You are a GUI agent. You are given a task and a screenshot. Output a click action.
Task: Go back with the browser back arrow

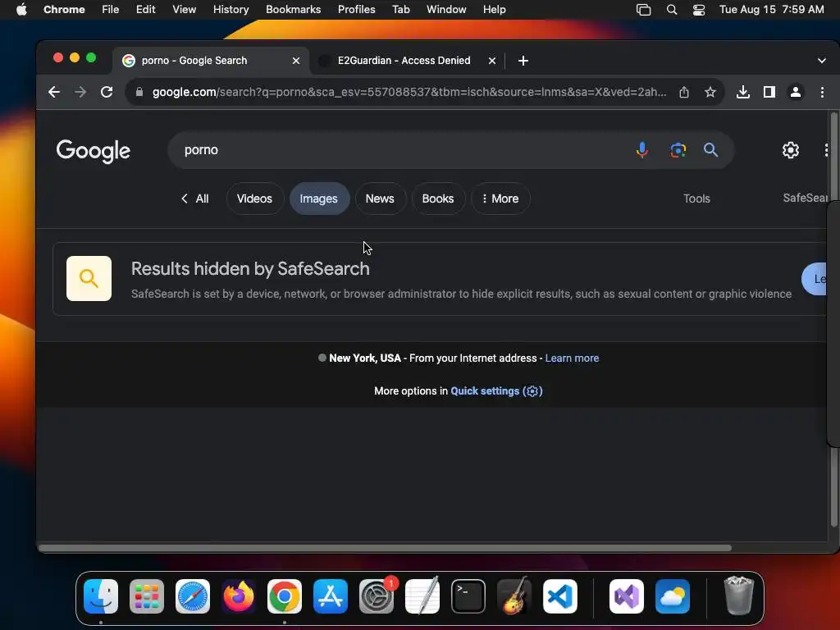(54, 92)
